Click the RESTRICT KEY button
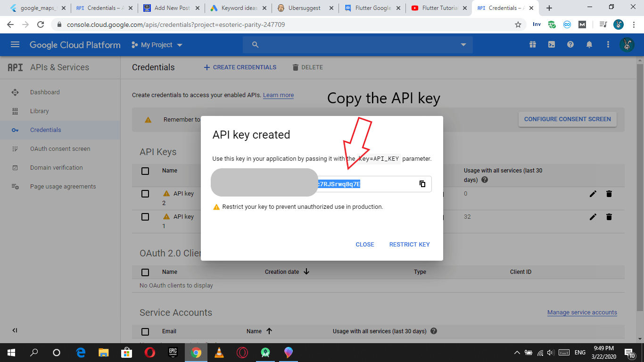 pyautogui.click(x=409, y=244)
